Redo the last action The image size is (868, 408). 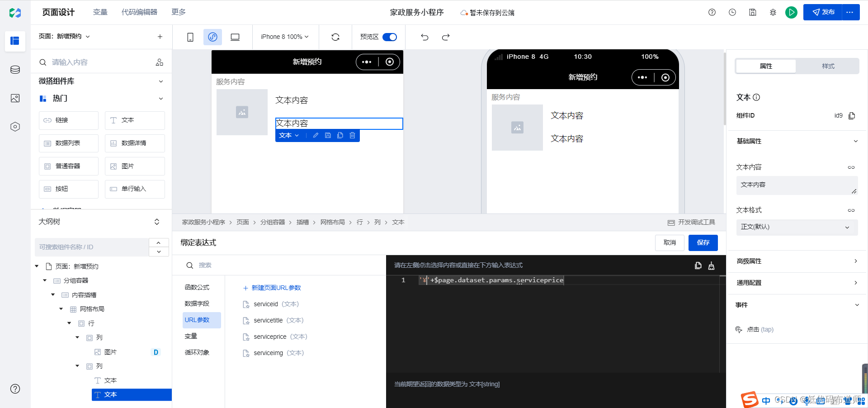[446, 37]
